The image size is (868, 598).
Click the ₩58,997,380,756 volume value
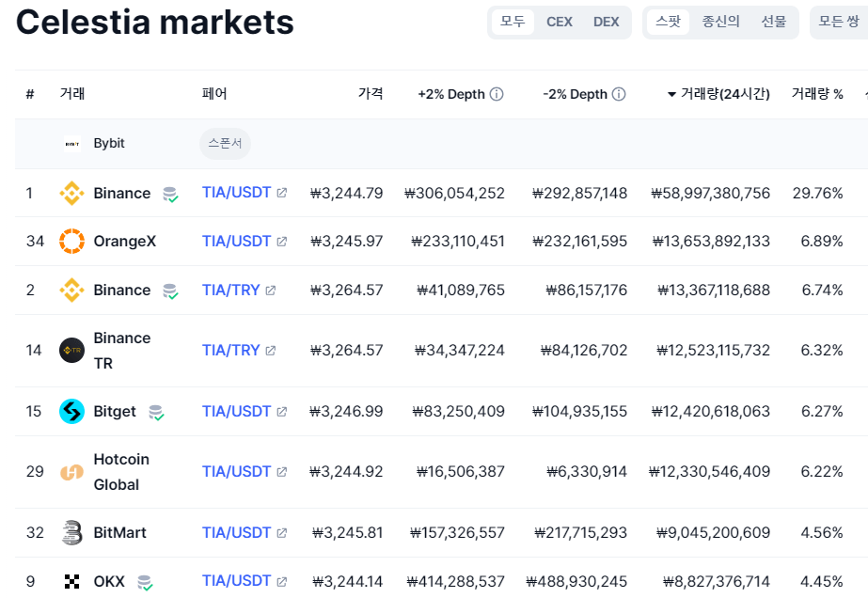pos(710,194)
